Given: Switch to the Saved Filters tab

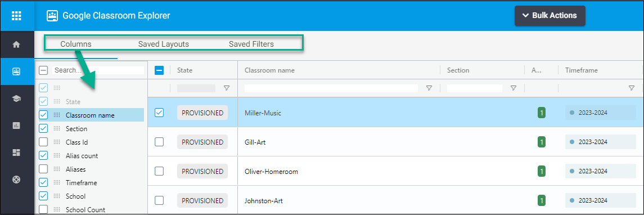Looking at the screenshot, I should pyautogui.click(x=251, y=44).
